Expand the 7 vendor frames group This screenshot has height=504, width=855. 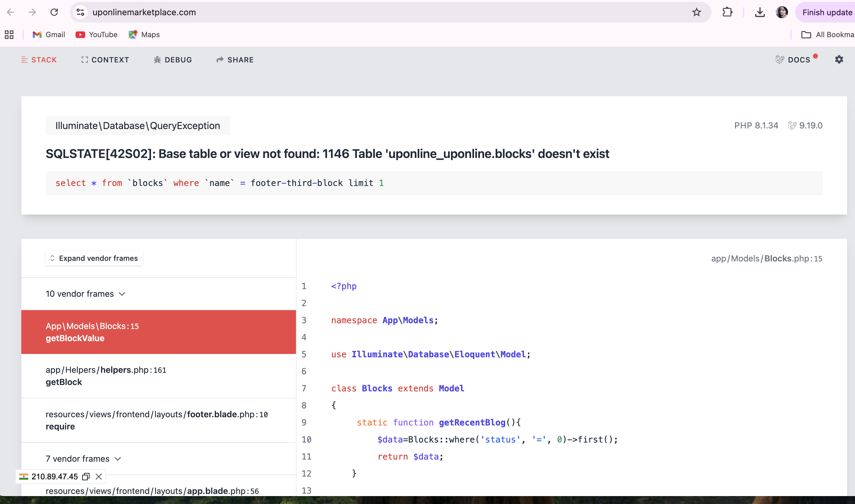click(x=83, y=459)
